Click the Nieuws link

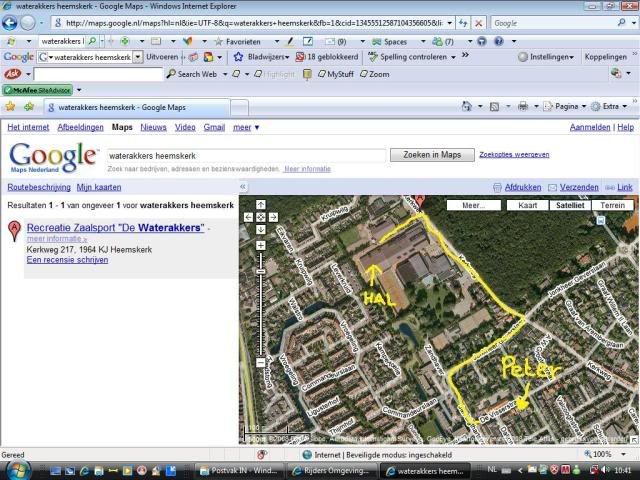(x=153, y=127)
